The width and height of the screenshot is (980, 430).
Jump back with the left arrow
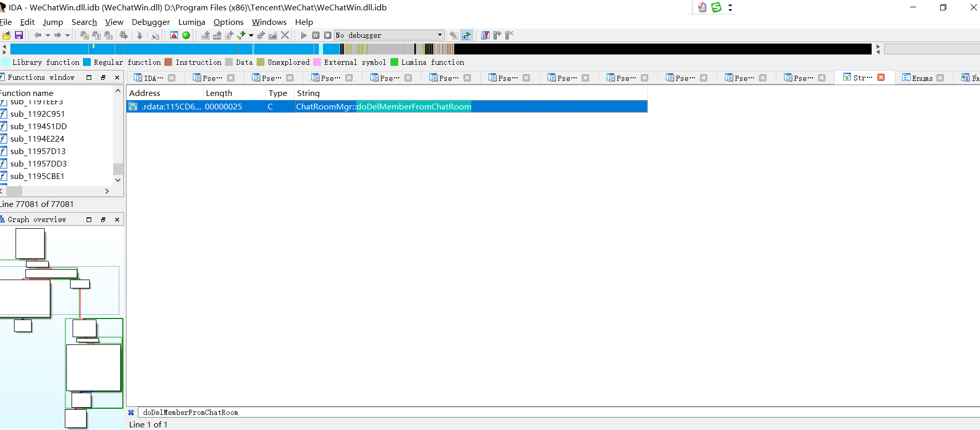(x=37, y=35)
